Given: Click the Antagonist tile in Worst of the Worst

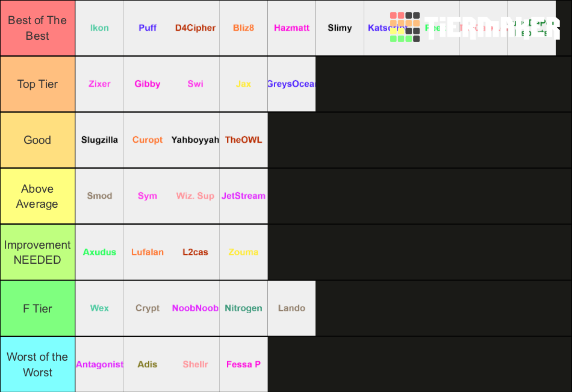Looking at the screenshot, I should [x=99, y=364].
